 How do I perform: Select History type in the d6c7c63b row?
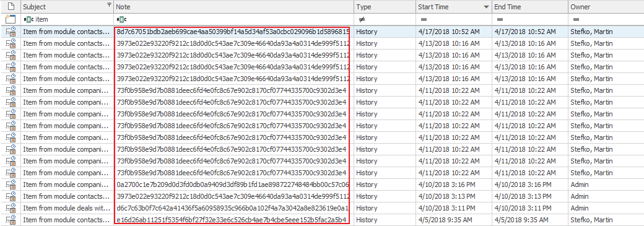click(x=385, y=208)
